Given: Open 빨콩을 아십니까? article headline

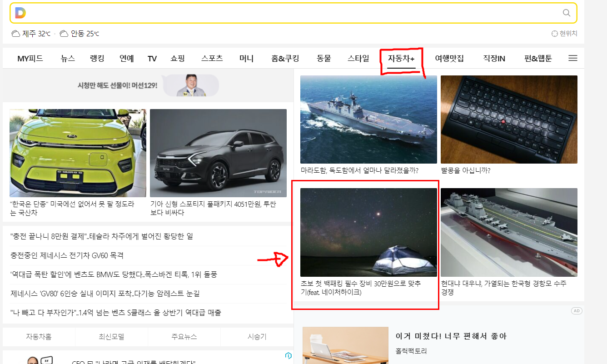Looking at the screenshot, I should click(x=466, y=170).
